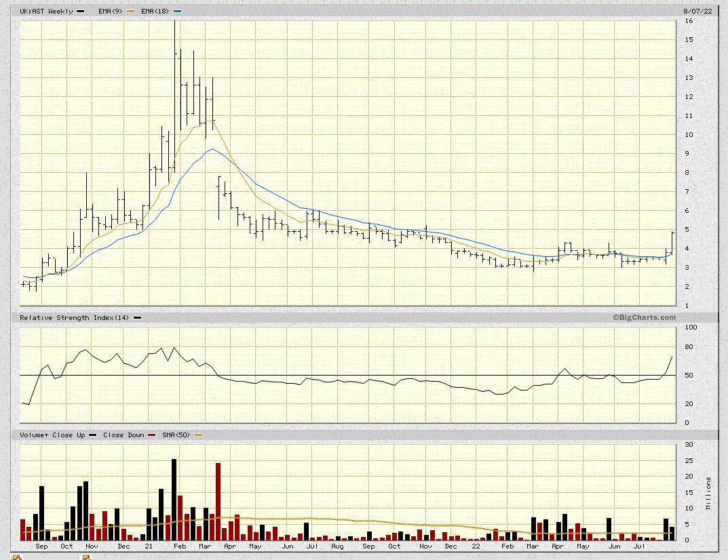Click the red Close Down legend marker
Viewport: 728px width, 560px height.
(x=152, y=435)
